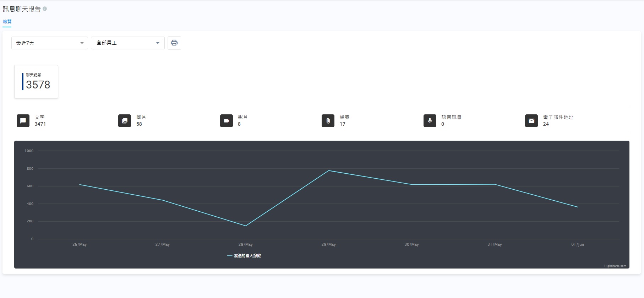The width and height of the screenshot is (644, 298).
Task: Open the 最近7天 date range dropdown
Action: click(50, 43)
